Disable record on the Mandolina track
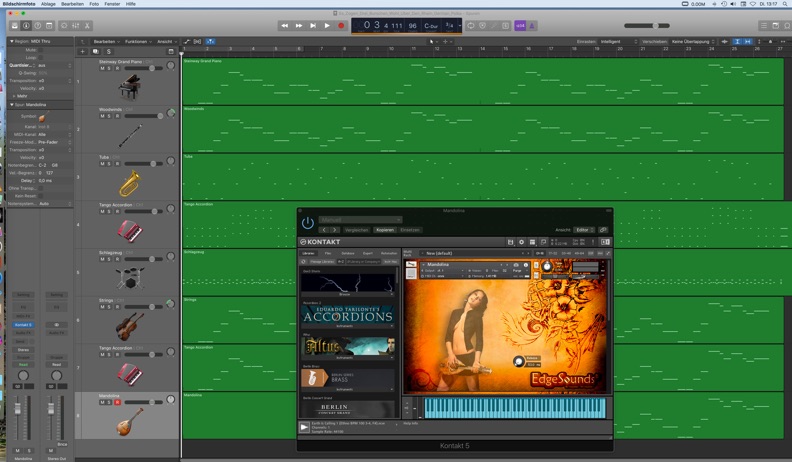 [117, 402]
